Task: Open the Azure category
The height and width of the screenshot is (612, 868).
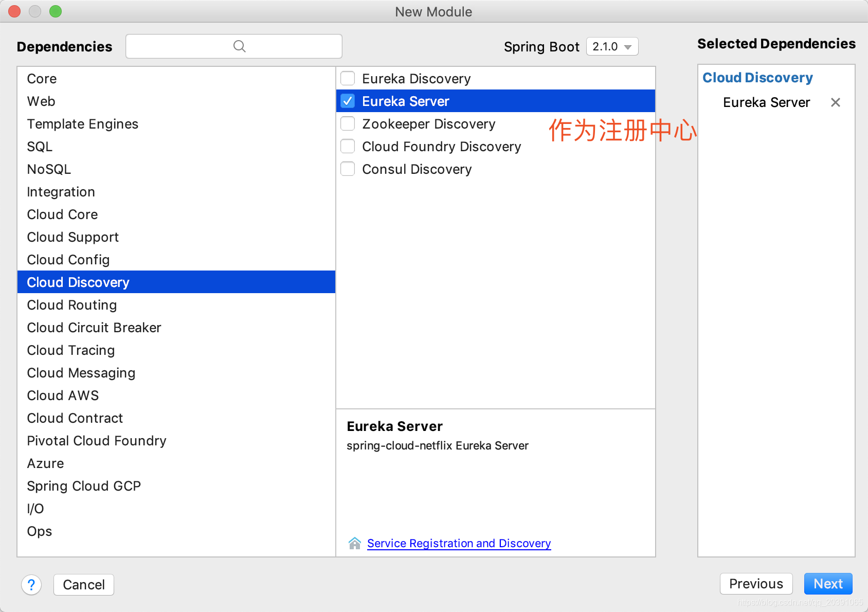Action: (x=176, y=463)
